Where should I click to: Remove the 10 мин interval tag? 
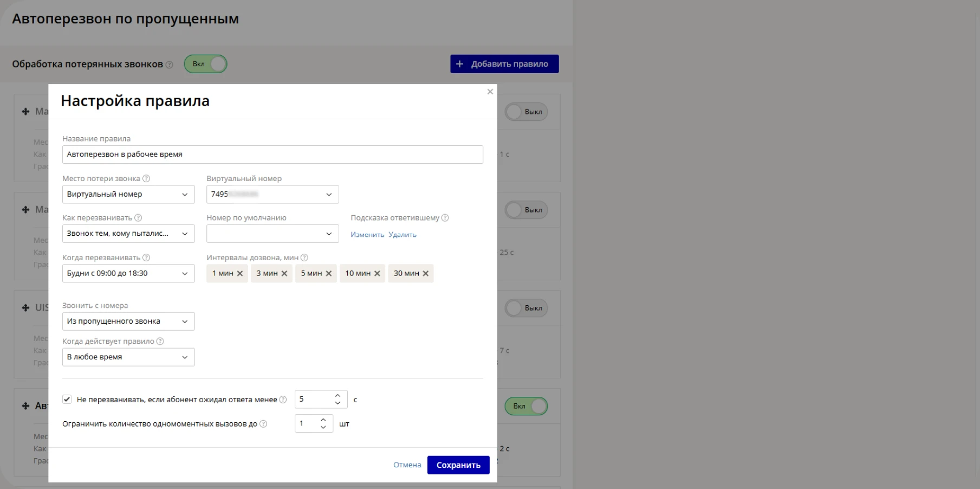click(377, 274)
